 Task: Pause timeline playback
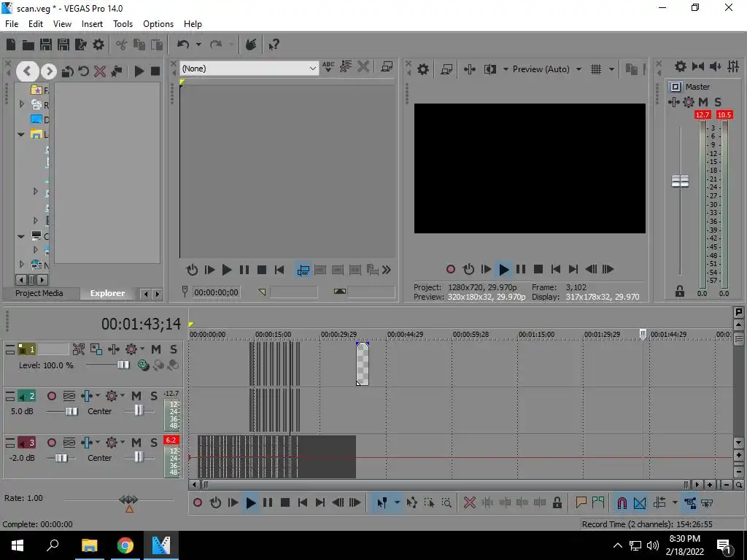click(268, 503)
